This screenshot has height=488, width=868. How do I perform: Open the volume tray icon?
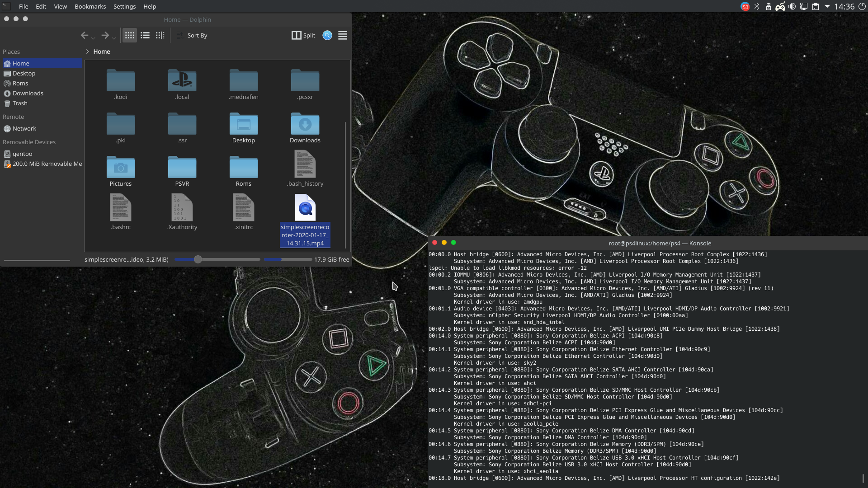pyautogui.click(x=792, y=6)
